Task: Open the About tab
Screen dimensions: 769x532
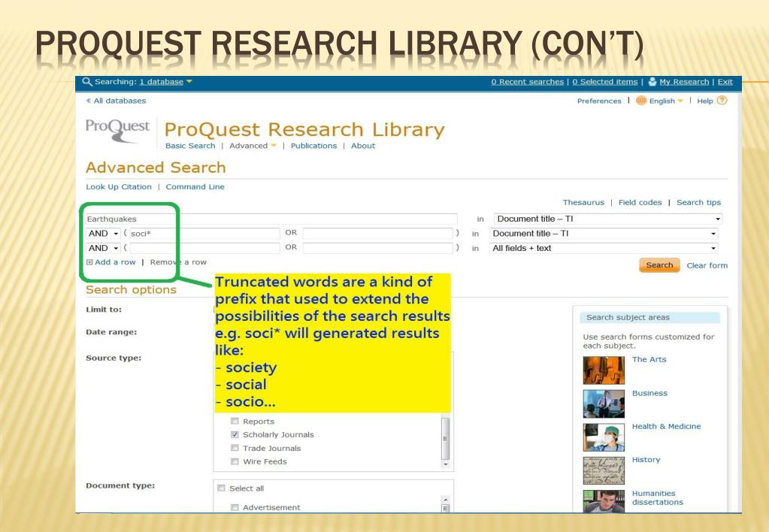Action: (363, 146)
